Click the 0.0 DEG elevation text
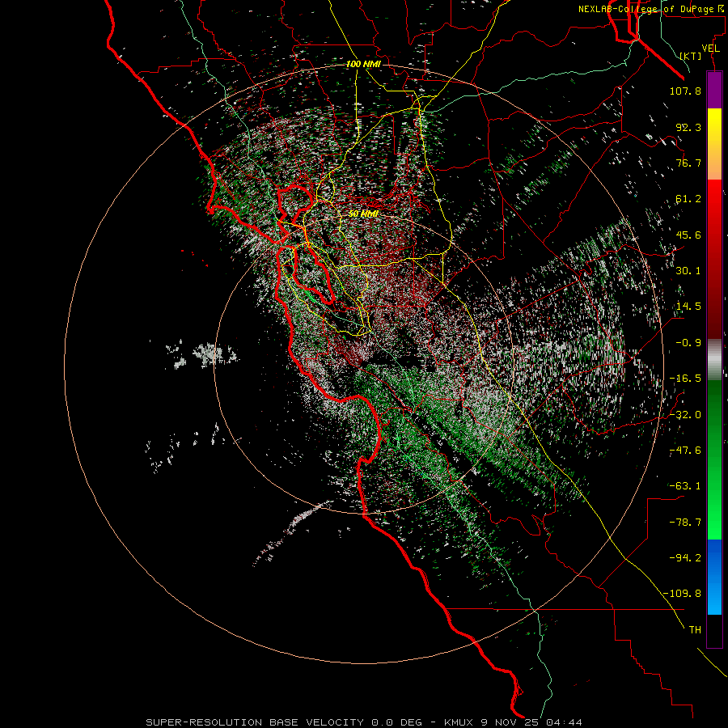The height and width of the screenshot is (728, 728). [x=396, y=722]
